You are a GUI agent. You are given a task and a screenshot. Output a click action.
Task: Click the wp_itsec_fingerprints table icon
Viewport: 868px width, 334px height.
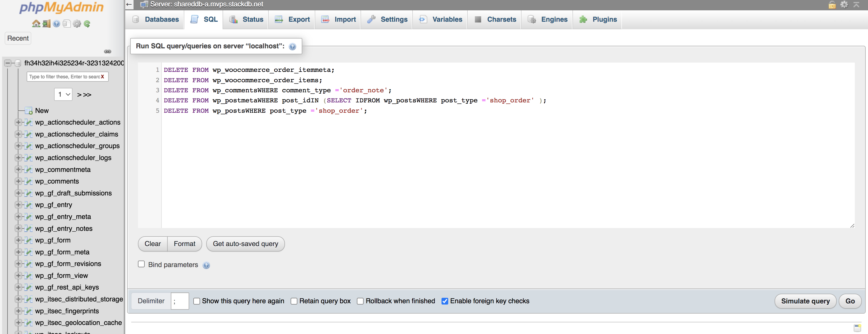point(29,311)
